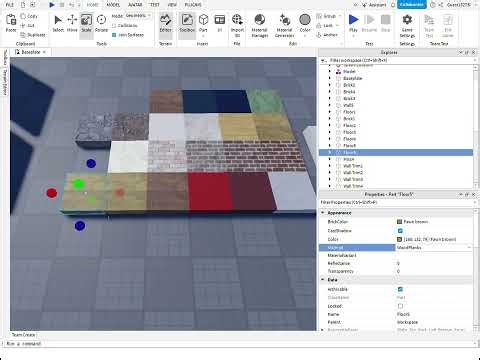
Task: Select the Baseplate document tab
Action: [30, 52]
